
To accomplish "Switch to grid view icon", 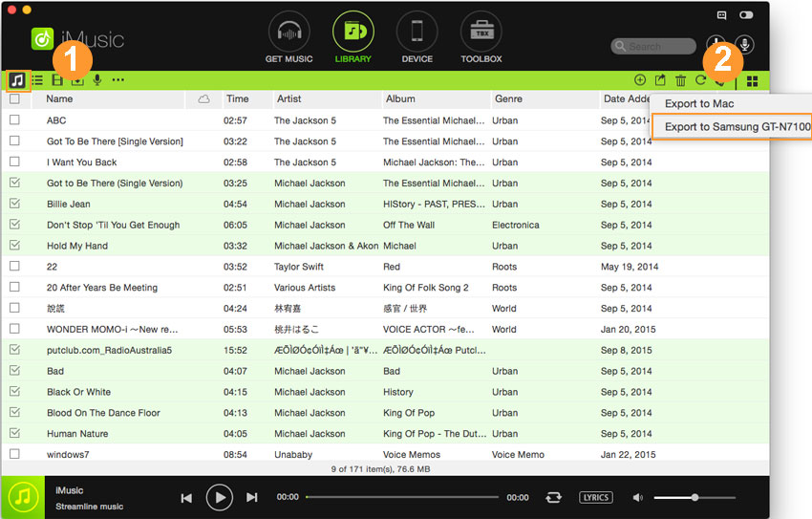I will 753,81.
